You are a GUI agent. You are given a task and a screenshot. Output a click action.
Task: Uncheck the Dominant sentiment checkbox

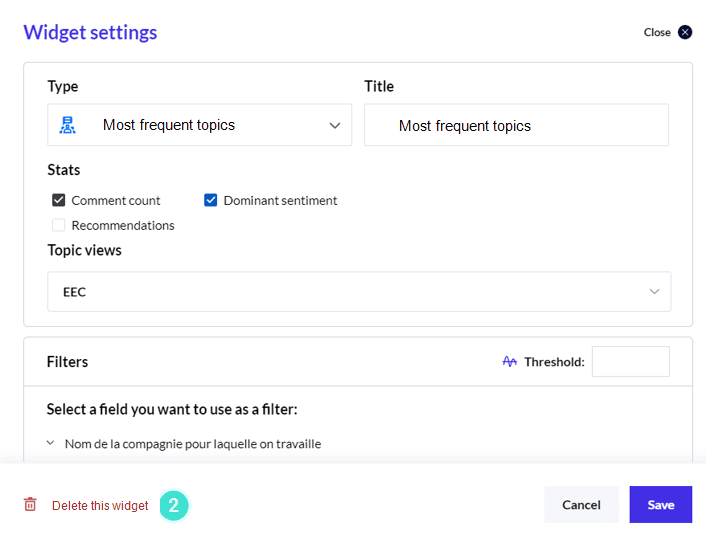(210, 200)
